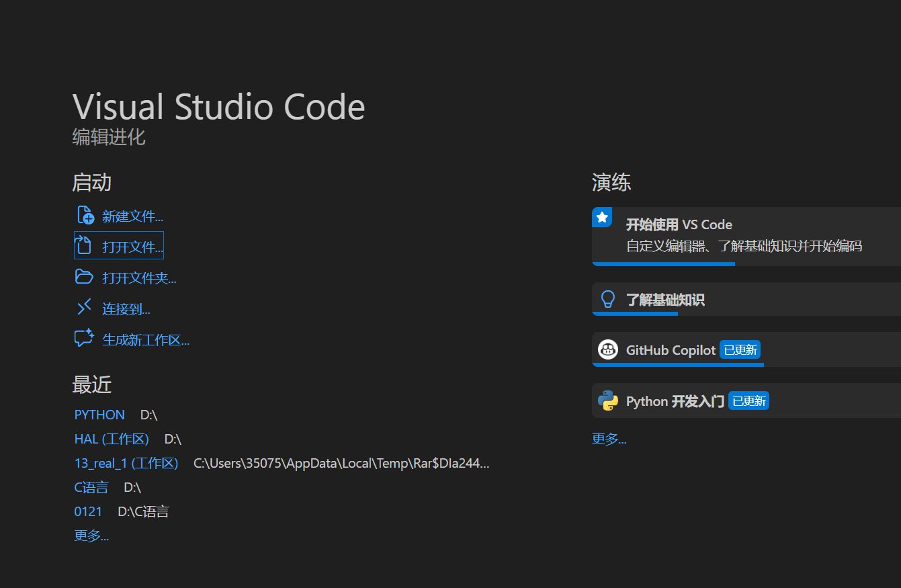901x588 pixels.
Task: Open 新建文件... link
Action: [x=133, y=216]
